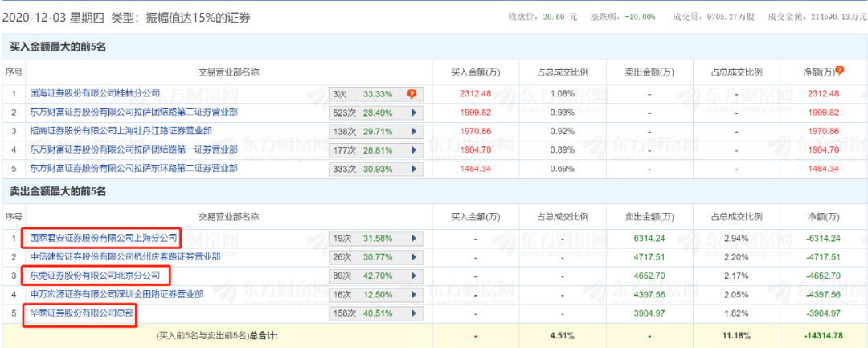Click the 交易营业部名称 header in the top table
868x348 pixels.
point(229,72)
